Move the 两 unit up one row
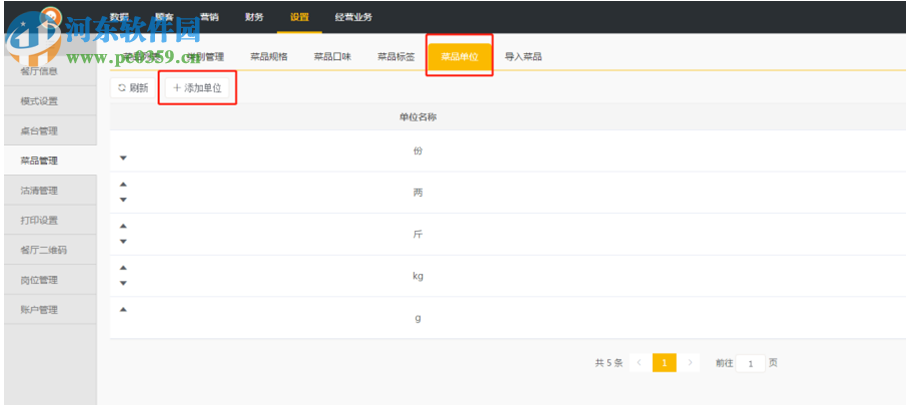The width and height of the screenshot is (906, 405). click(x=123, y=184)
